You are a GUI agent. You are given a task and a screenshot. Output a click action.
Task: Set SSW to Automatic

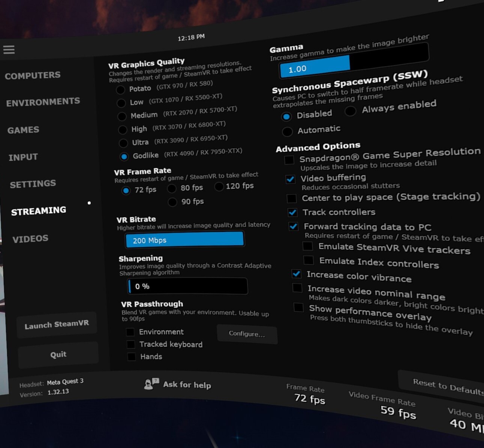[x=287, y=131]
